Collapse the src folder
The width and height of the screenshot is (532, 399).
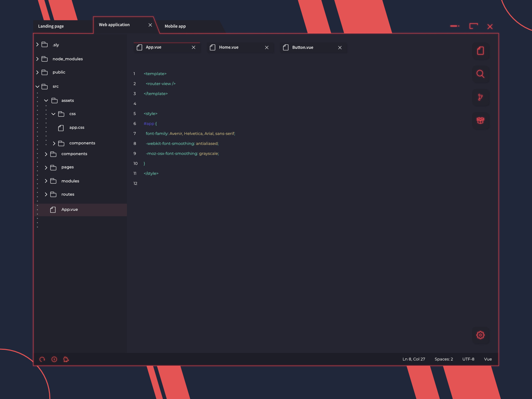[x=37, y=86]
